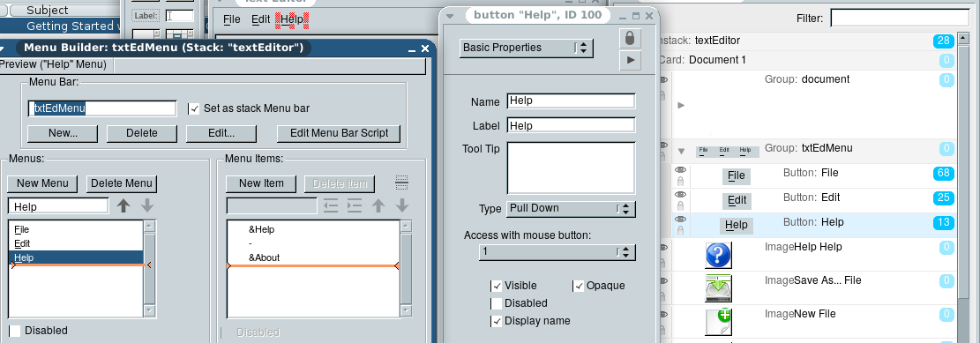The width and height of the screenshot is (980, 343).
Task: Open the selected Help menu in Text Editor
Action: (x=292, y=19)
